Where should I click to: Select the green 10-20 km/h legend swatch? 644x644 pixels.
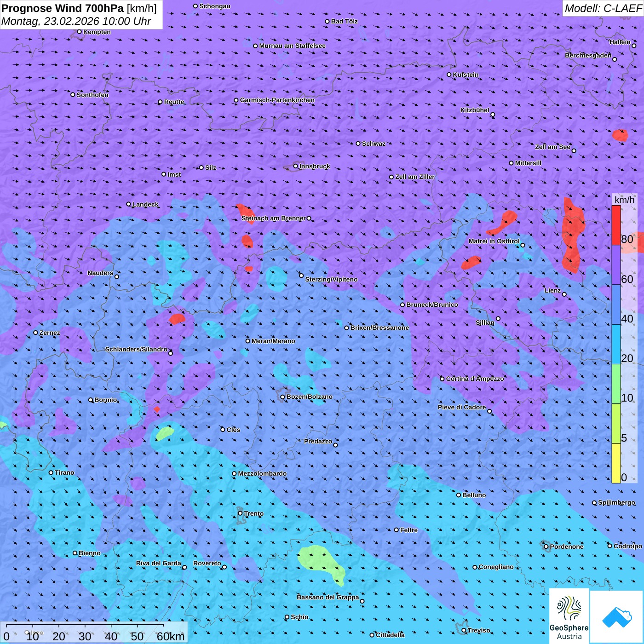pyautogui.click(x=616, y=384)
